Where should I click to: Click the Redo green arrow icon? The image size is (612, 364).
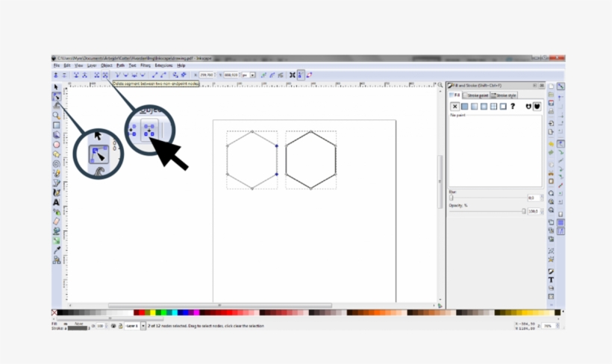pyautogui.click(x=551, y=153)
